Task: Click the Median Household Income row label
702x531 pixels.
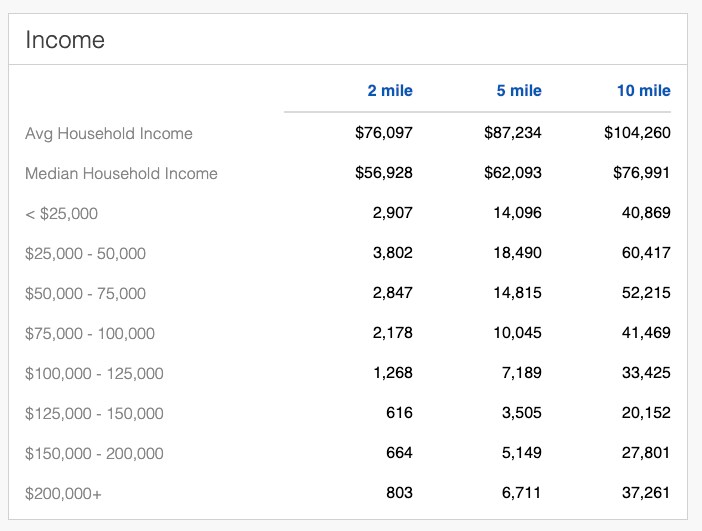Action: [x=121, y=173]
